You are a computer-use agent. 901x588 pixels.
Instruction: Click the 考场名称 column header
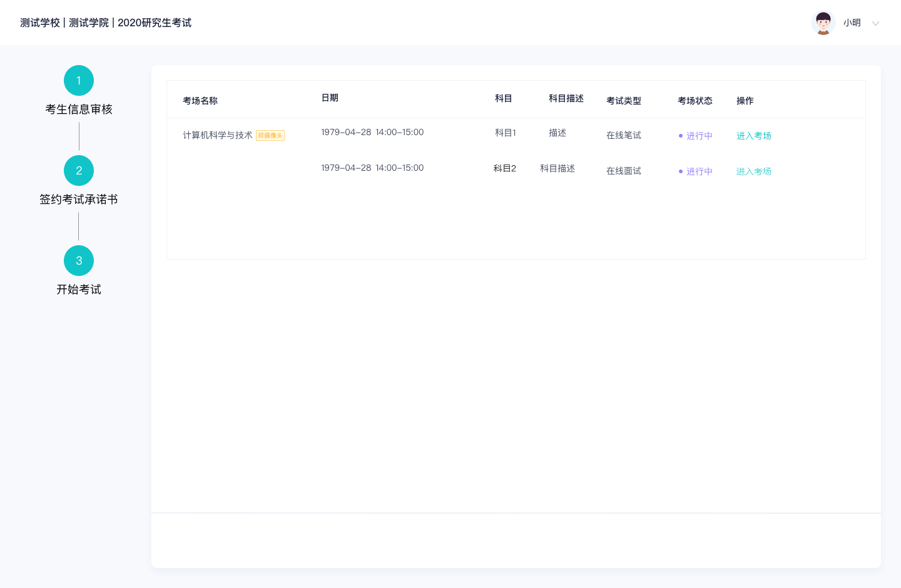click(x=200, y=101)
